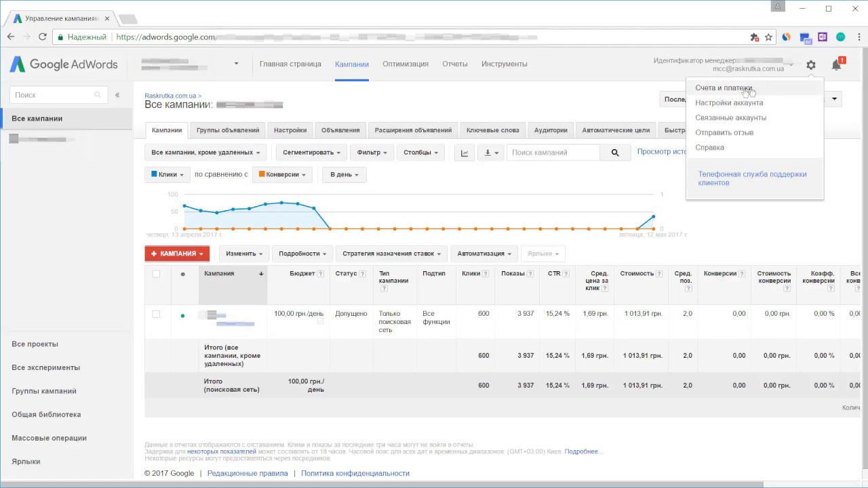Open the Подробности dropdown

(302, 253)
